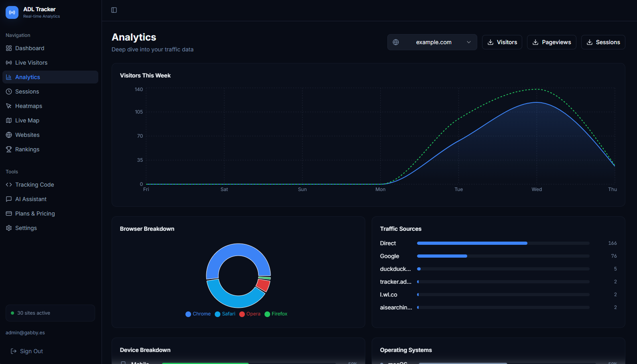
Task: Open the example.com site dropdown
Action: click(x=432, y=42)
